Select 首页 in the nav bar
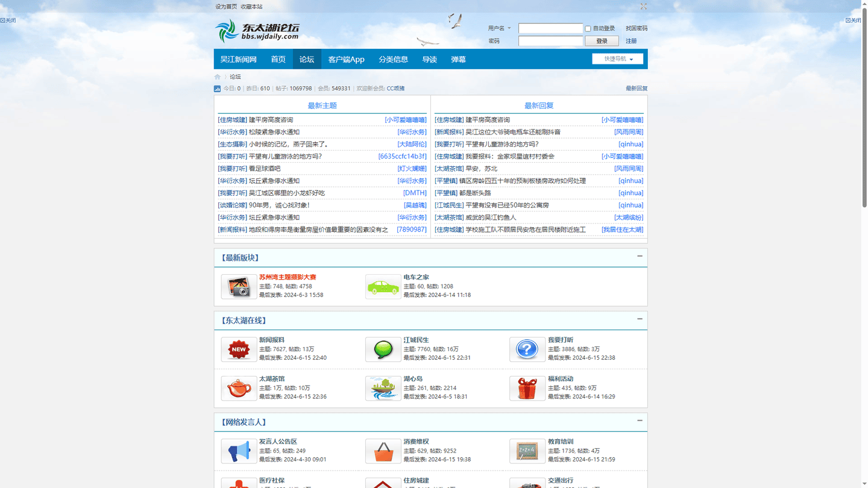 point(278,59)
